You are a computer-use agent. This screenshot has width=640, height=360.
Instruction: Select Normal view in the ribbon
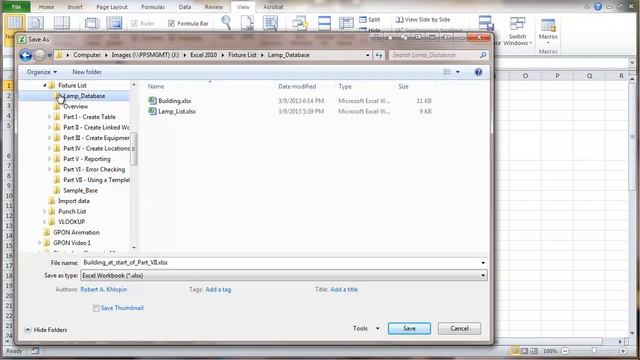click(x=14, y=24)
